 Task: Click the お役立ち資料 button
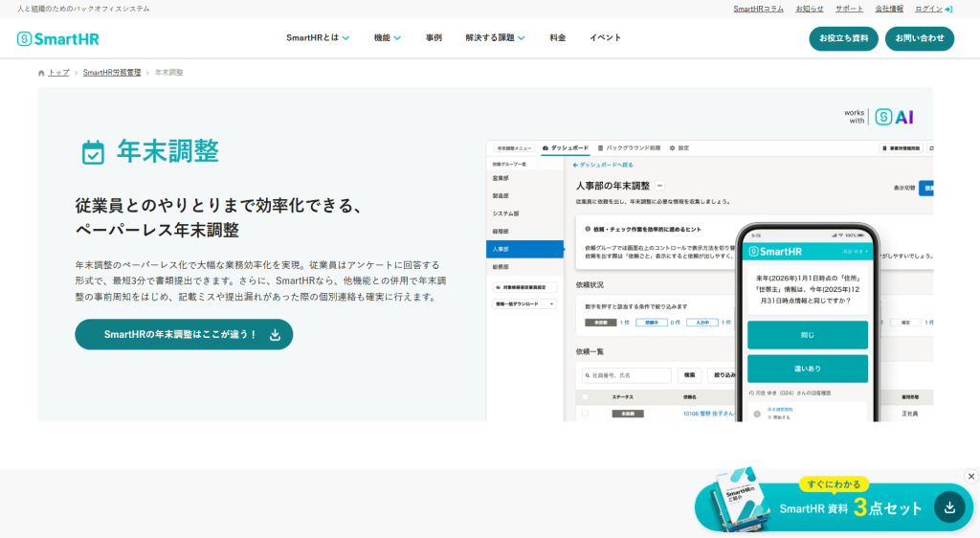click(x=843, y=38)
